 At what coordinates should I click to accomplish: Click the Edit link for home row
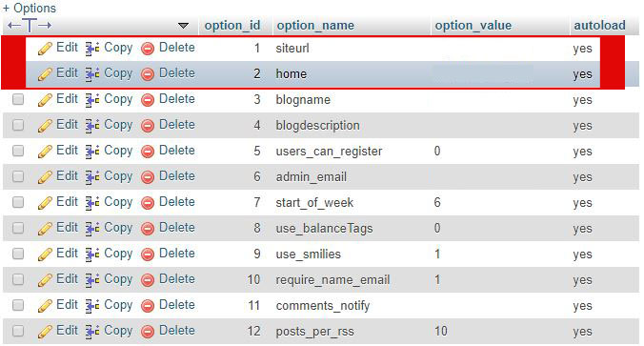[67, 73]
